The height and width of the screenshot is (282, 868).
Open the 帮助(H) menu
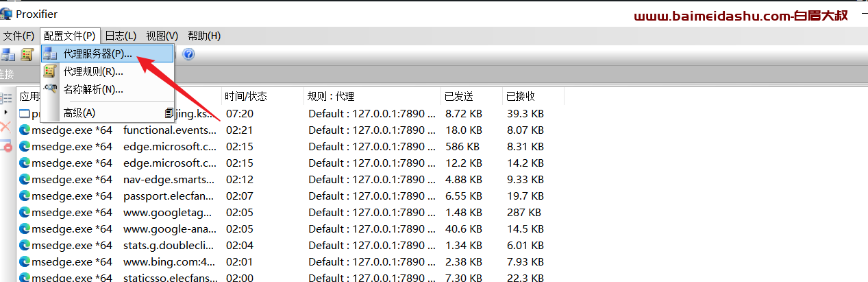[x=204, y=36]
